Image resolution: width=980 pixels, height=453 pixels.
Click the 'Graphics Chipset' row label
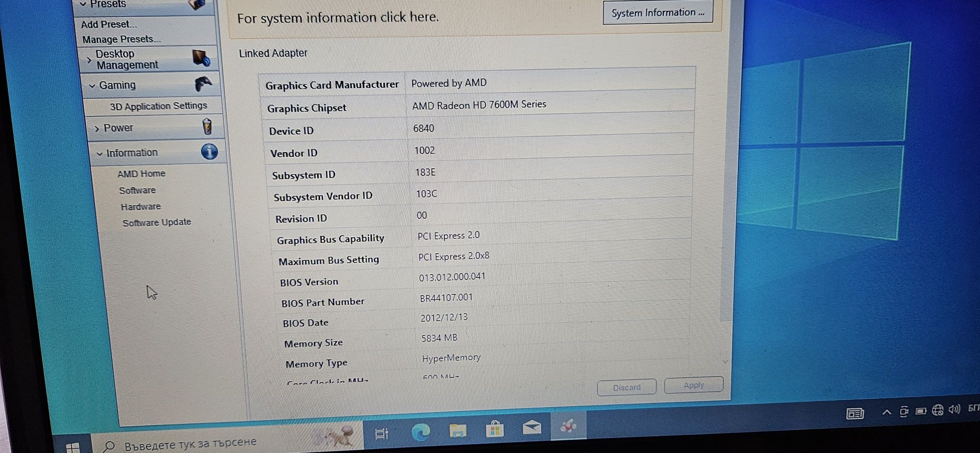coord(307,108)
